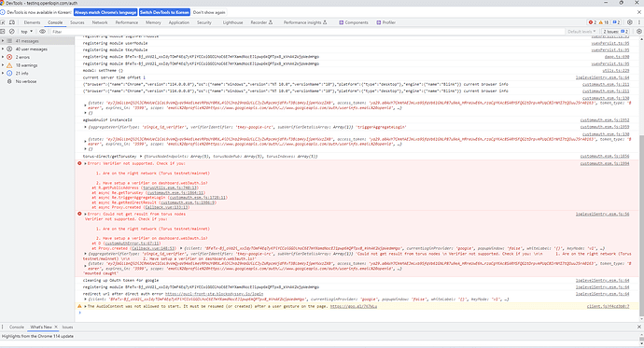The image size is (644, 348).
Task: Click Don't show again button
Action: pyautogui.click(x=209, y=12)
